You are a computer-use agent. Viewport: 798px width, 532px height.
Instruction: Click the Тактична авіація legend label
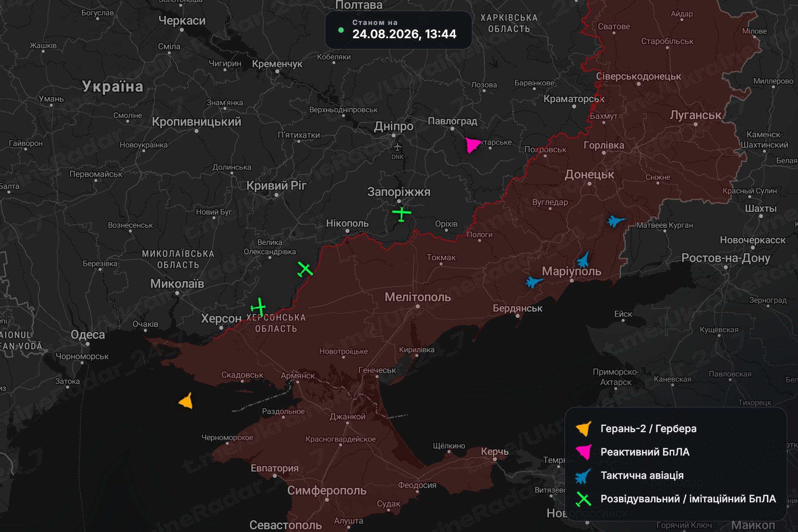click(642, 475)
